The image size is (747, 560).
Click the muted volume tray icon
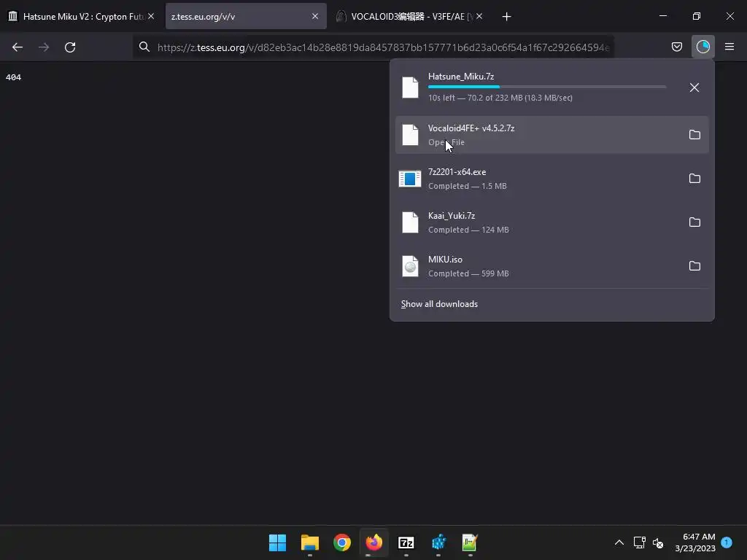658,542
